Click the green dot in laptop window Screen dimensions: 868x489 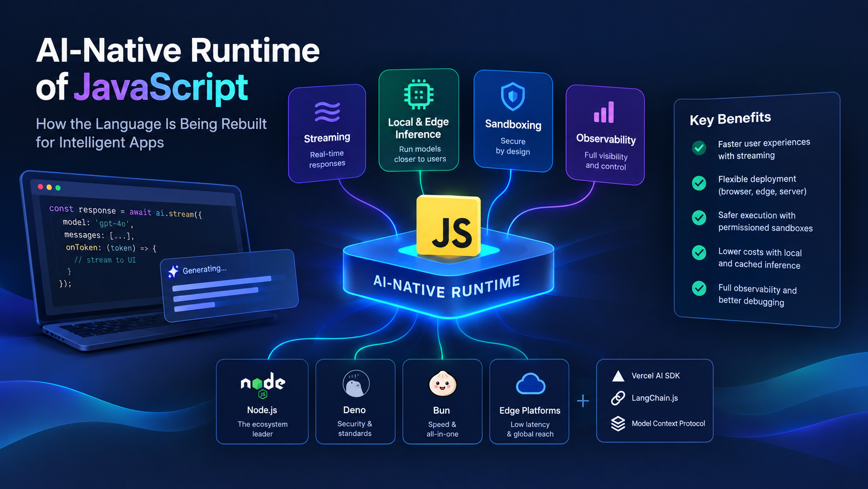point(58,188)
